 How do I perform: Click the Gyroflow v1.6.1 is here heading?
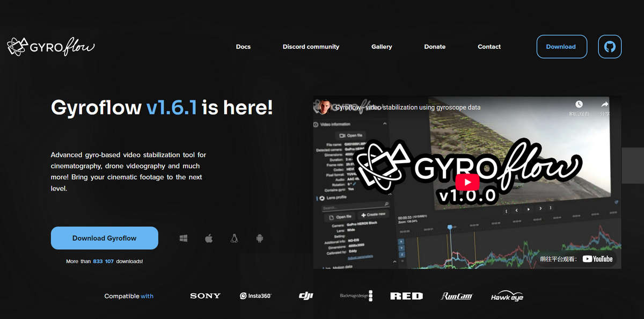(x=162, y=107)
